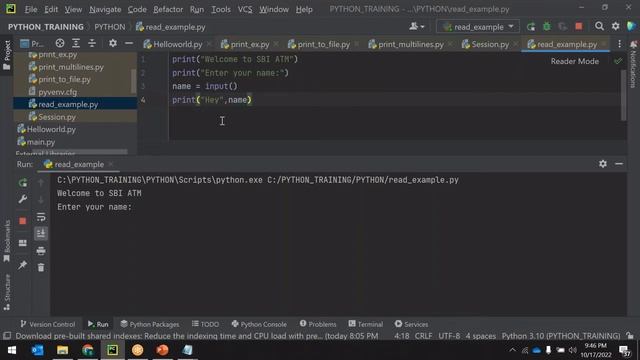The height and width of the screenshot is (360, 640).
Task: Open Search Everywhere magnifier
Action: (x=599, y=27)
